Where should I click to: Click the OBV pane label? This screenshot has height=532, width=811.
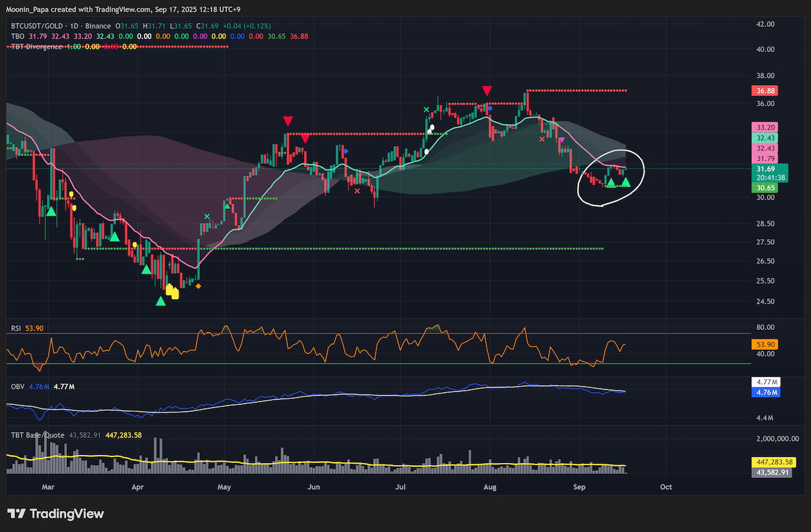pyautogui.click(x=17, y=387)
